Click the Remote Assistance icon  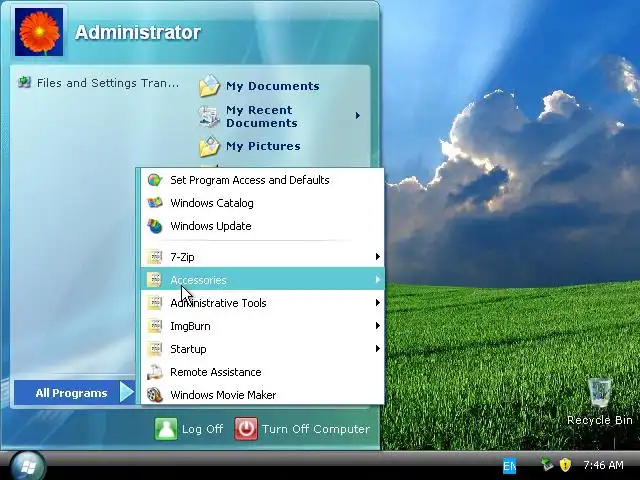click(155, 372)
